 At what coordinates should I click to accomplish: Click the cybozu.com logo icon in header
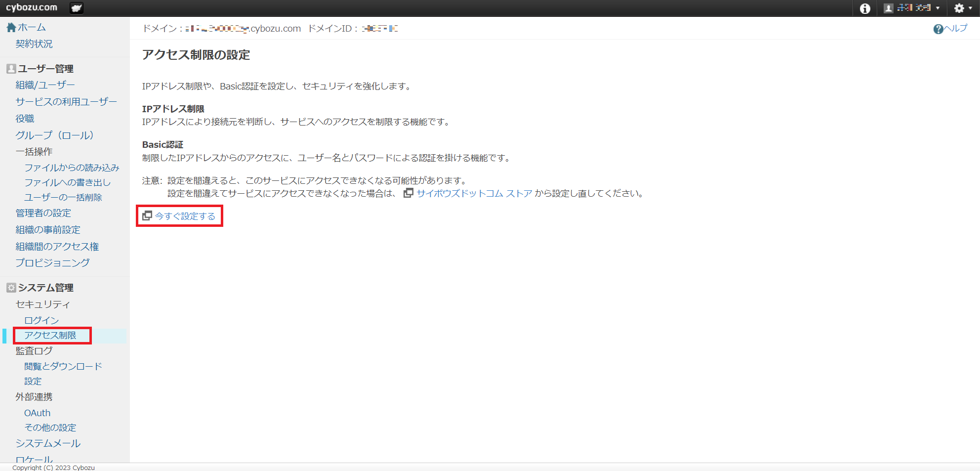(77, 8)
